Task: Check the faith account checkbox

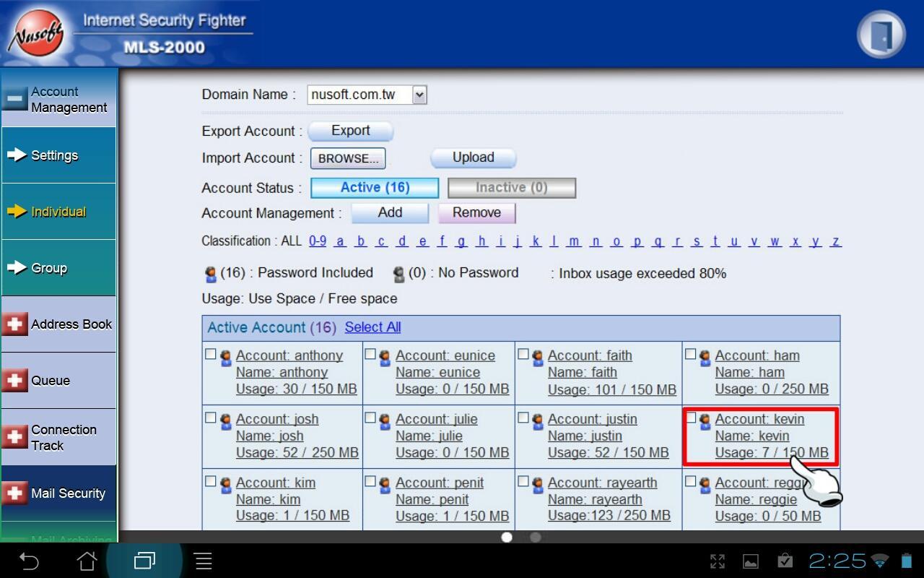Action: tap(523, 354)
